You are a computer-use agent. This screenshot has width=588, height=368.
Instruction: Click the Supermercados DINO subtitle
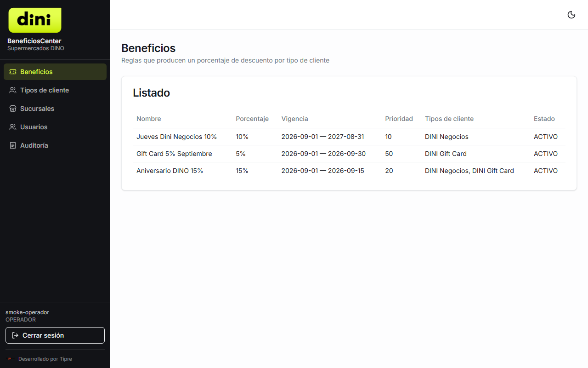tap(36, 48)
